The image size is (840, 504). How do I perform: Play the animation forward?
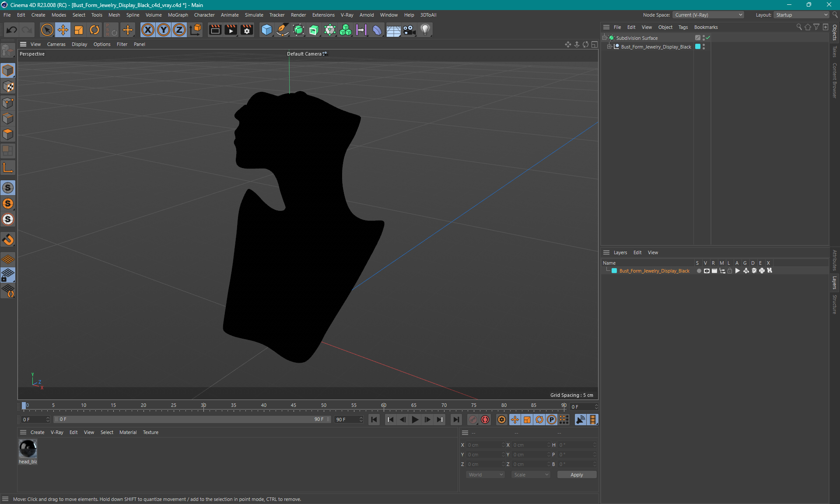pyautogui.click(x=415, y=420)
